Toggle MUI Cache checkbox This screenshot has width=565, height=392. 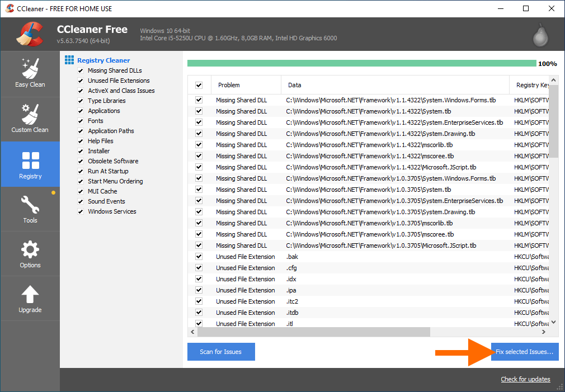(81, 192)
